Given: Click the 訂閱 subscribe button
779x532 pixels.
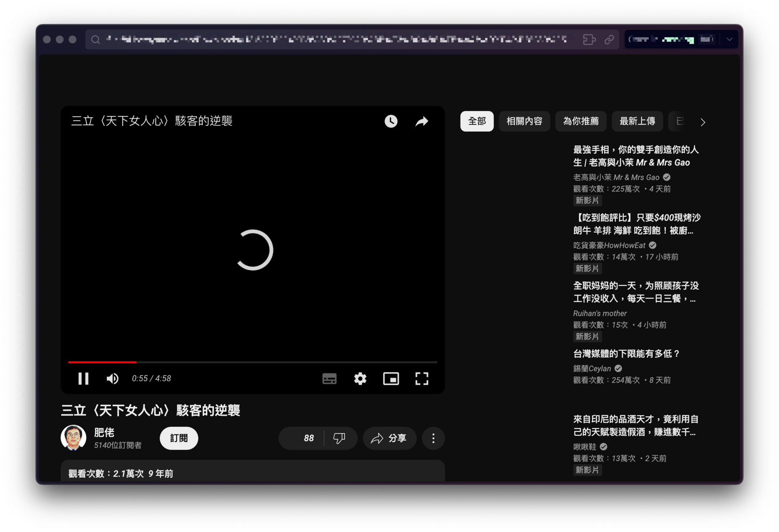Looking at the screenshot, I should tap(179, 438).
